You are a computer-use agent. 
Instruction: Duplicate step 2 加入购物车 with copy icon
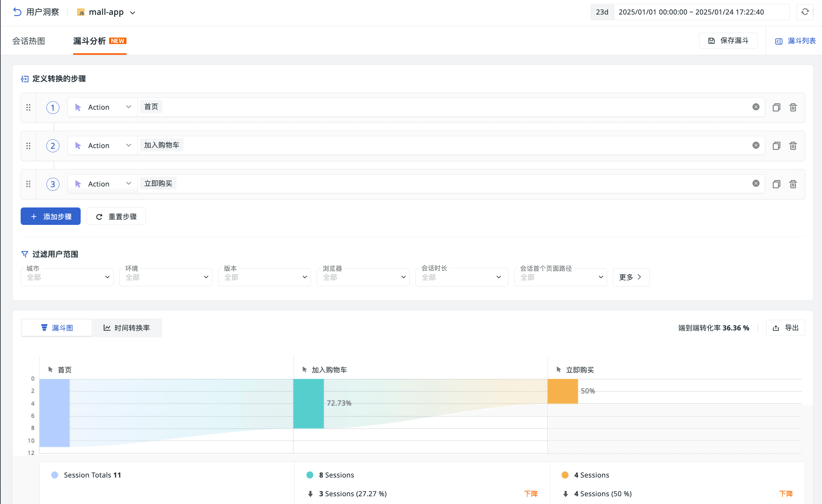click(x=776, y=146)
